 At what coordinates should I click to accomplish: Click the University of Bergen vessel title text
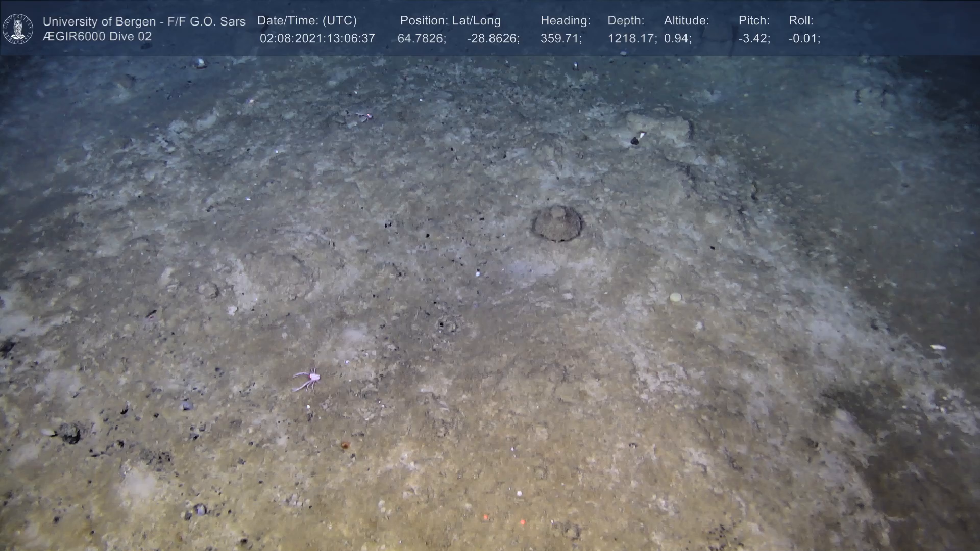point(144,21)
